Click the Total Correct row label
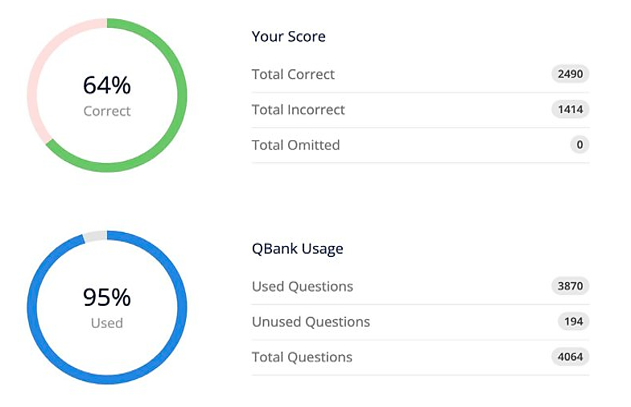The width and height of the screenshot is (631, 407). pos(293,74)
